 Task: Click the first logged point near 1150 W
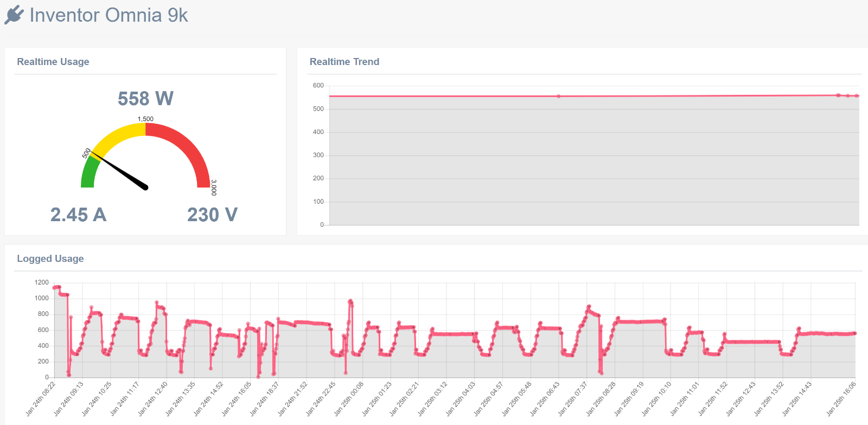[54, 287]
